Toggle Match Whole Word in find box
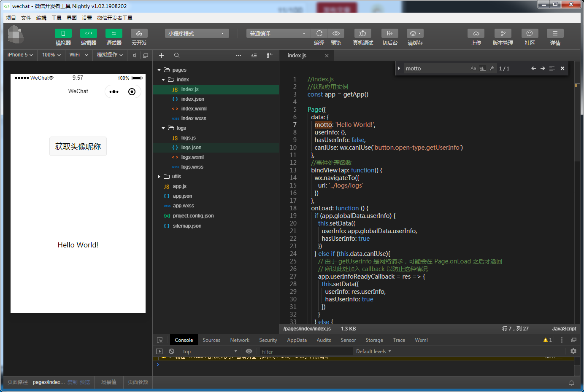The image size is (584, 392). point(483,68)
